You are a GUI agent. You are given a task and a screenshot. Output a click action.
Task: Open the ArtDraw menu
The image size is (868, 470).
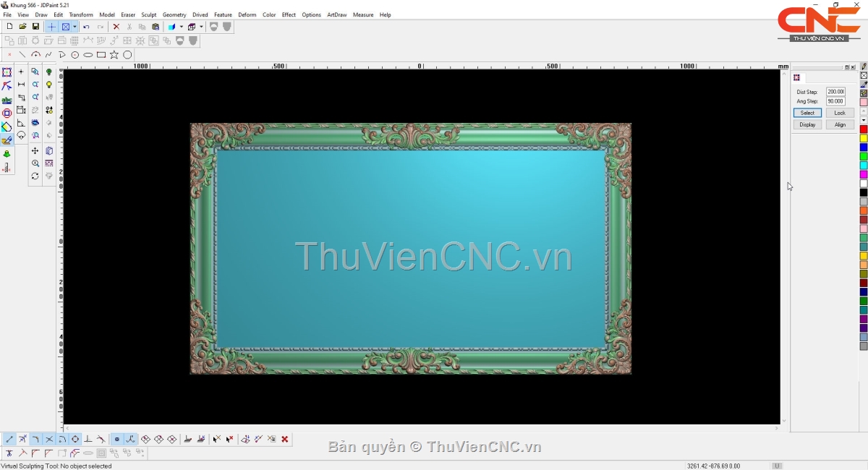tap(336, 14)
